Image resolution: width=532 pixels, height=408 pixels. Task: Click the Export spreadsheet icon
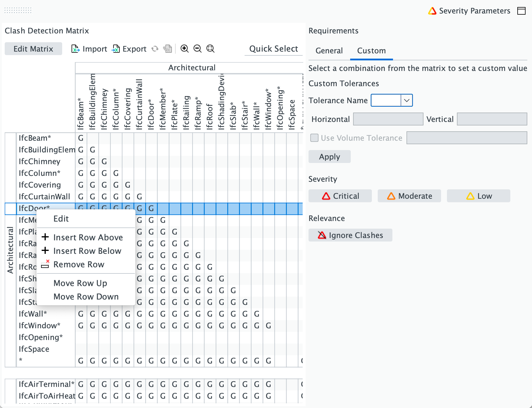coord(116,49)
